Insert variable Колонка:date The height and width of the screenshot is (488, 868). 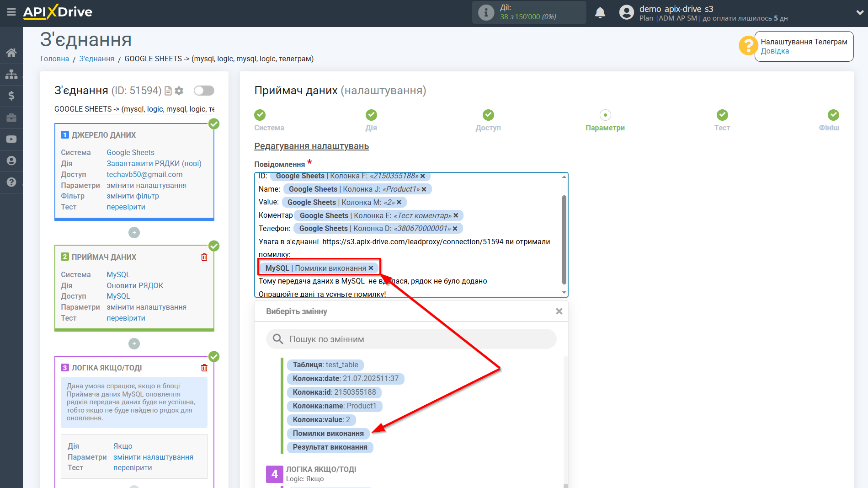tap(346, 379)
